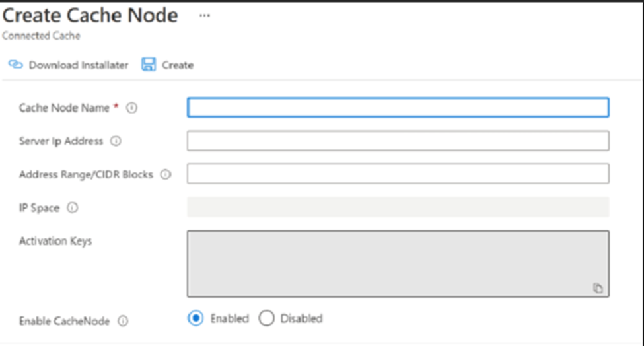Show info tooltip for Server Ip Address

click(x=116, y=141)
